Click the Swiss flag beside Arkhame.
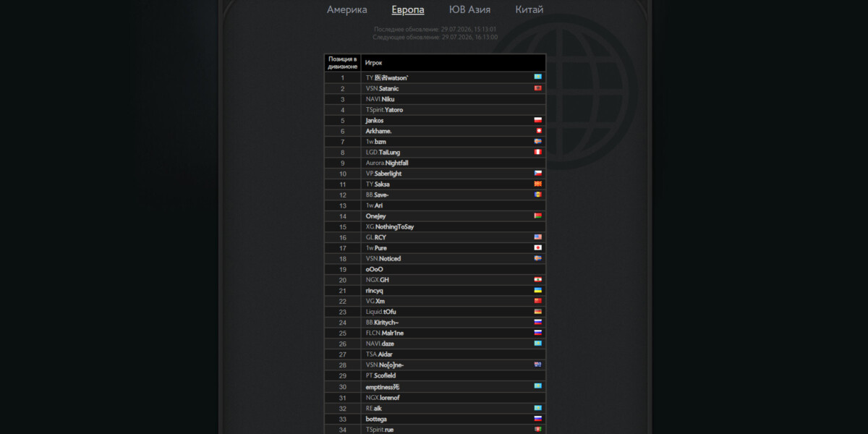Viewport: 868px width, 434px height. point(537,131)
